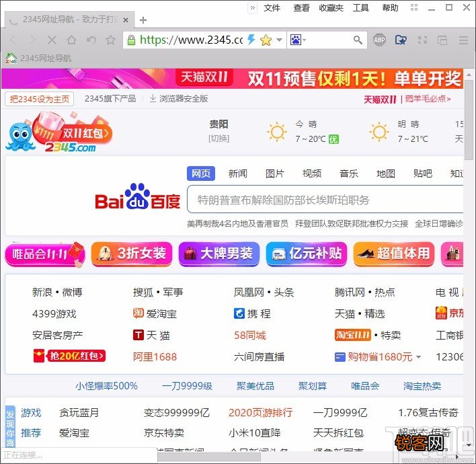Click the window layout icon

point(442,40)
